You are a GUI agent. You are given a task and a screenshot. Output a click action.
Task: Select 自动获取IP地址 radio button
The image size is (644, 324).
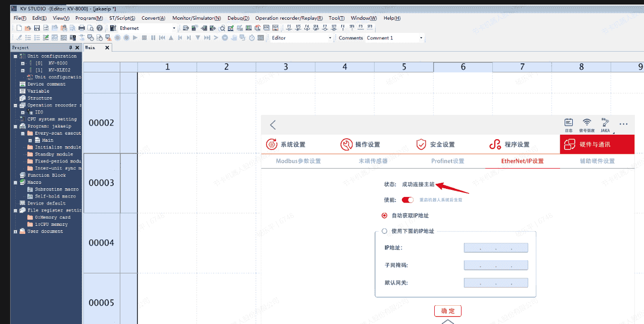click(385, 216)
